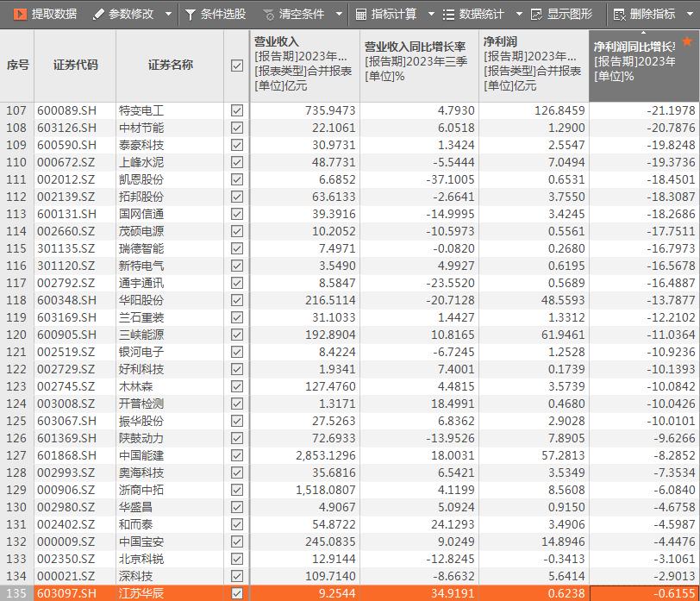The height and width of the screenshot is (601, 700).
Task: Open the 数据统计 dropdown arrow
Action: pyautogui.click(x=519, y=15)
